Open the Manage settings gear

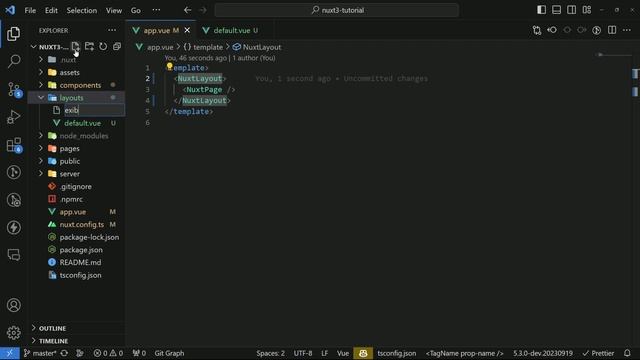coord(13,333)
